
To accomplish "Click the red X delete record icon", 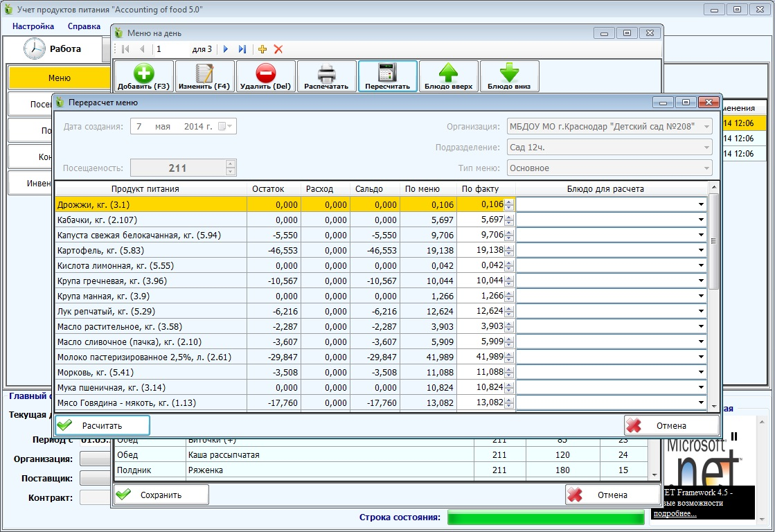I will 278,49.
